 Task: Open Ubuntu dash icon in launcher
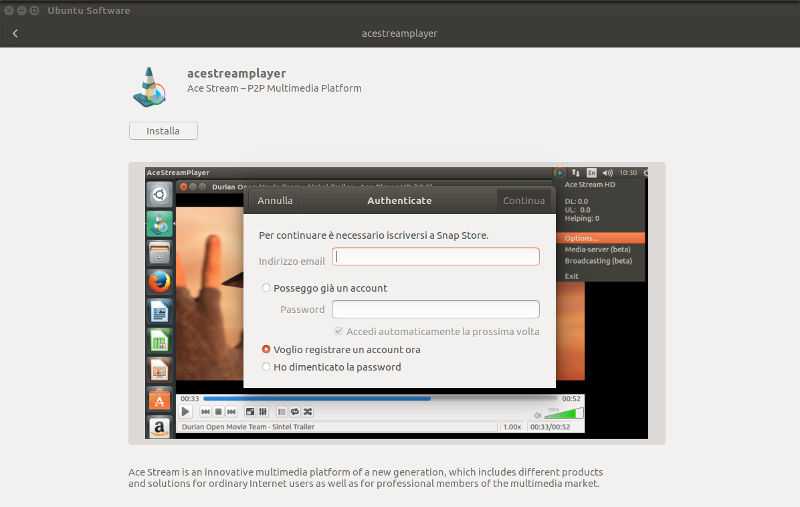click(x=159, y=194)
